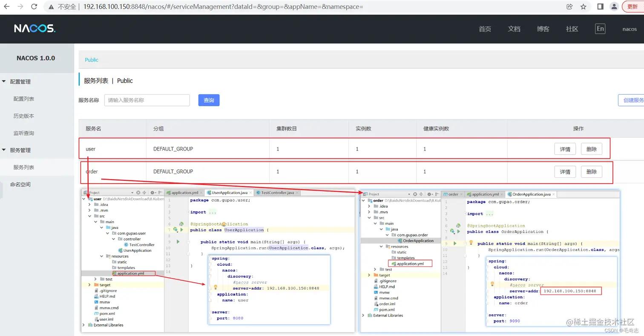
Task: Collapse com.gupao.user package in tree
Action: (x=107, y=233)
